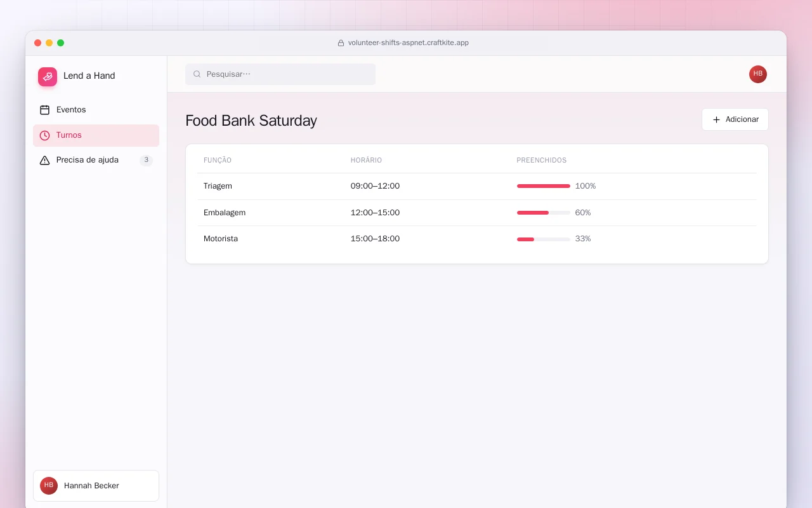Select the Motorista row label

[x=221, y=239]
